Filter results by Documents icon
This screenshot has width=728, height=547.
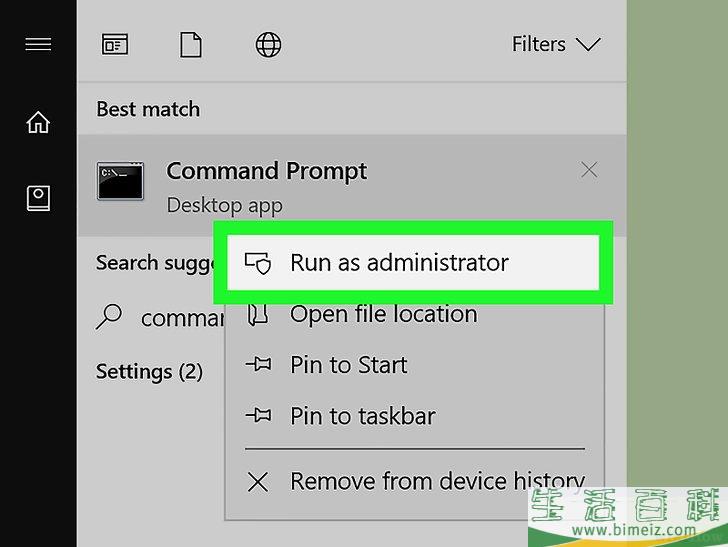(x=191, y=45)
